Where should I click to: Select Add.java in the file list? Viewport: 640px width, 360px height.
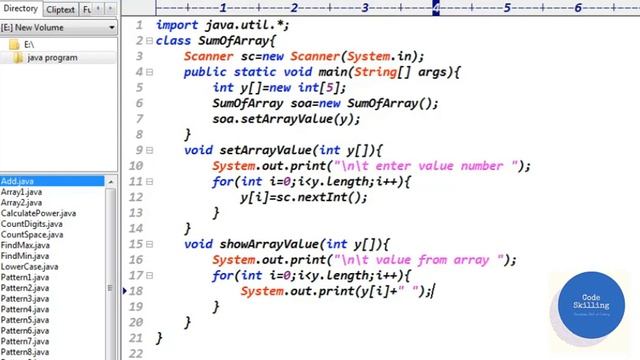52,181
